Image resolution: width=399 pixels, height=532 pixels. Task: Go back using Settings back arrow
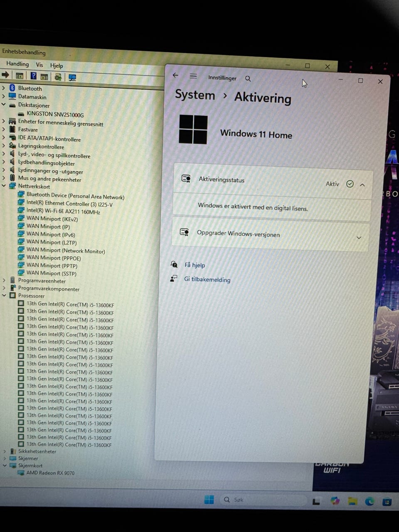click(175, 75)
